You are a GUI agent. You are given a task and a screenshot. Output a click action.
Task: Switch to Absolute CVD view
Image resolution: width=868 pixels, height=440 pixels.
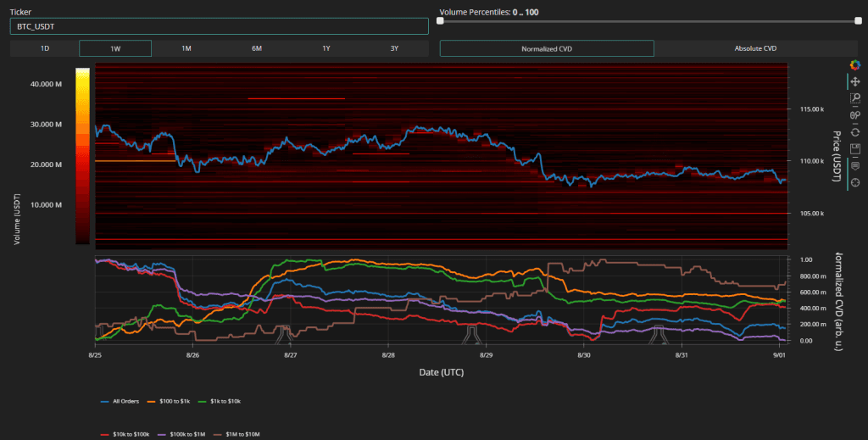coord(755,48)
